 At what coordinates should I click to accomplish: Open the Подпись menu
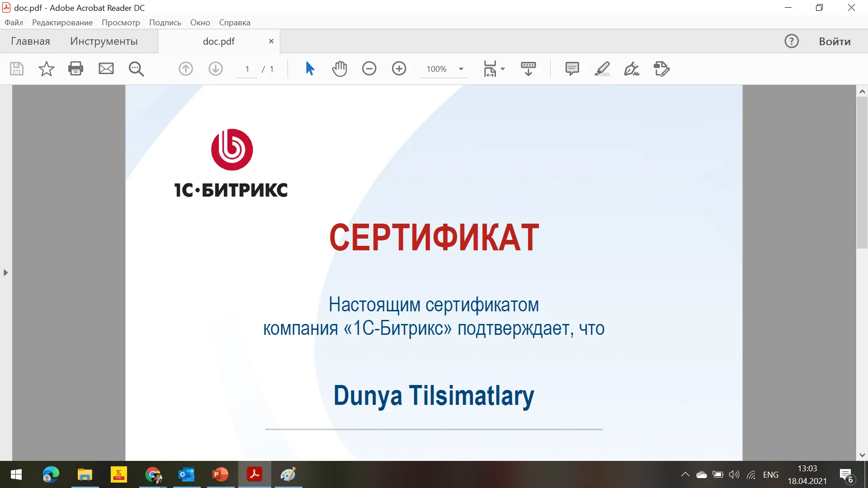165,23
